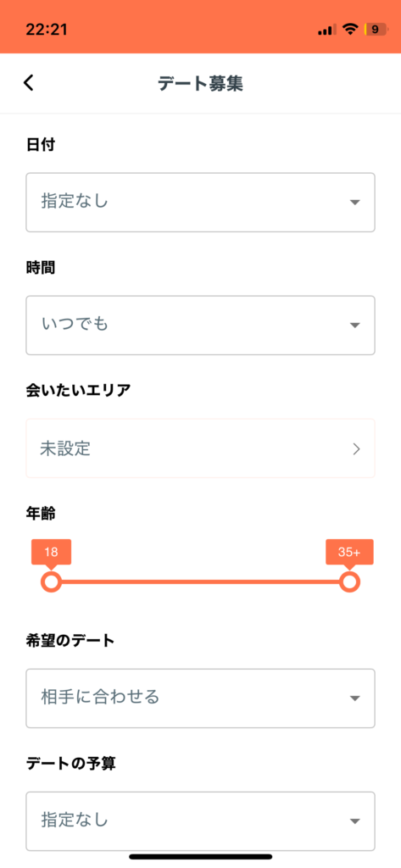Open the 日付 指定なし dropdown
The image size is (401, 868).
200,202
